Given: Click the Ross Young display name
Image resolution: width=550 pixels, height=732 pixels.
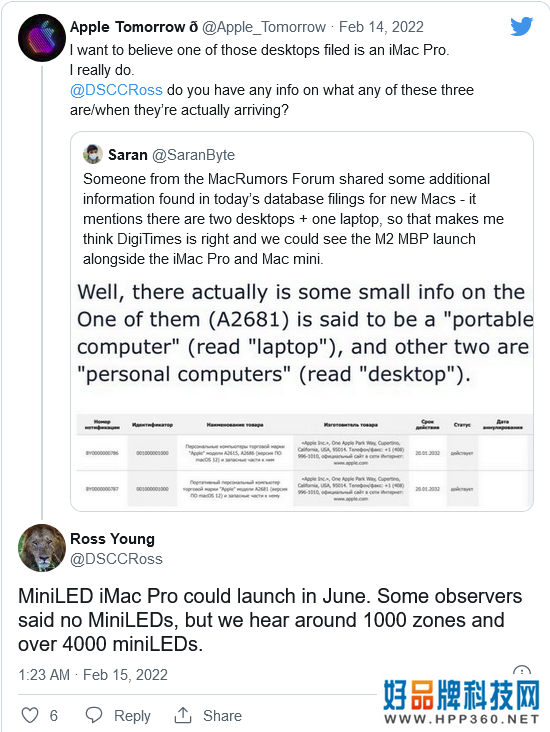Looking at the screenshot, I should click(112, 539).
